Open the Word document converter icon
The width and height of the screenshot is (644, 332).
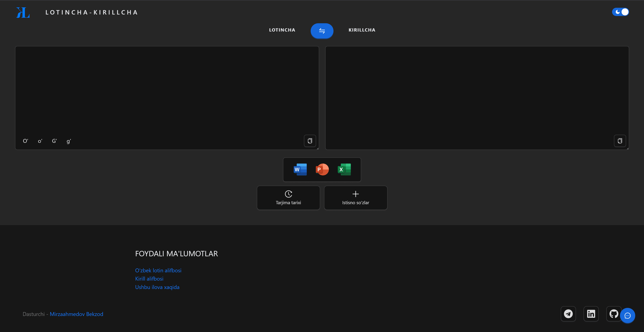click(300, 169)
